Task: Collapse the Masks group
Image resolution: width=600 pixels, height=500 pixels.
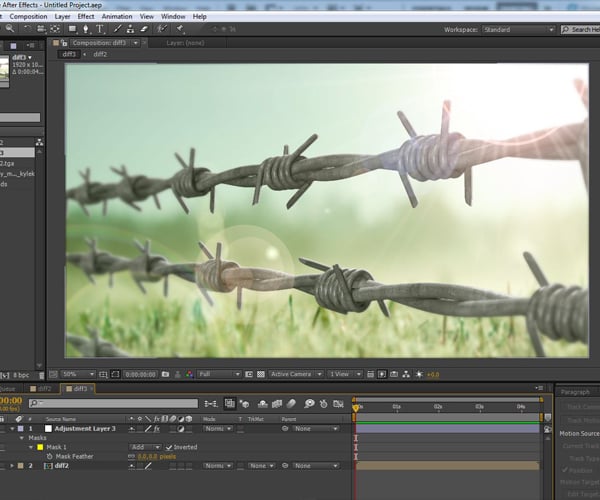Action: click(22, 438)
